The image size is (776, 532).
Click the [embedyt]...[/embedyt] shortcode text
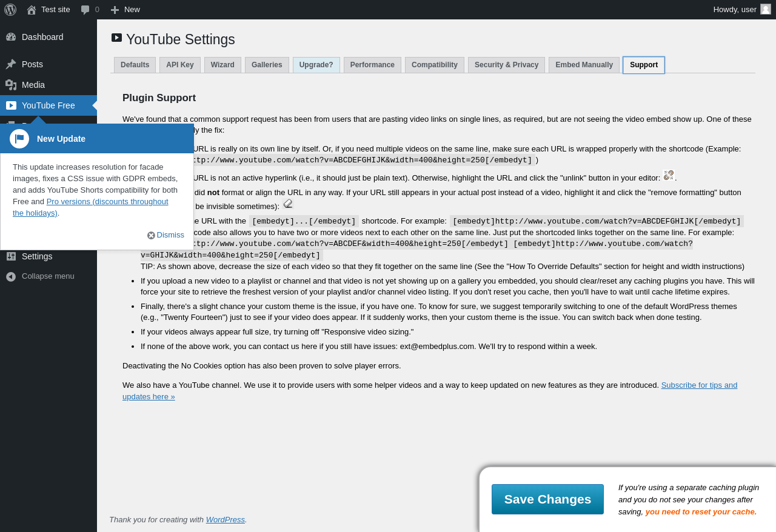point(304,221)
